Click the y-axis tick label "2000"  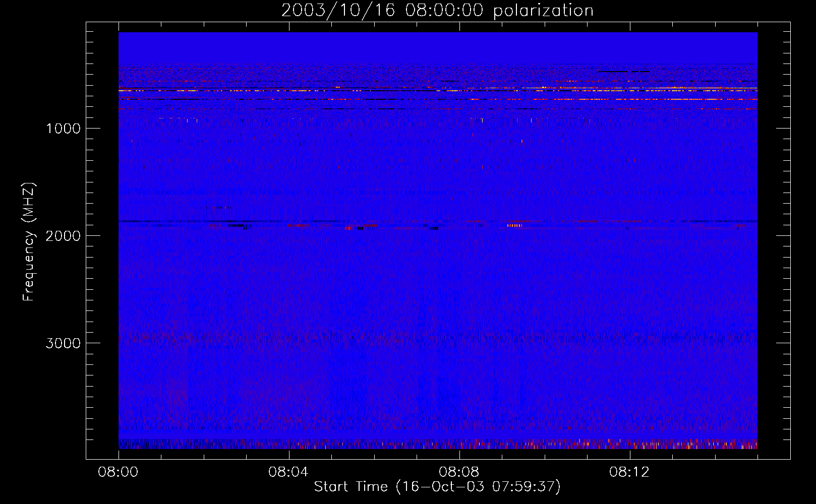tap(63, 236)
